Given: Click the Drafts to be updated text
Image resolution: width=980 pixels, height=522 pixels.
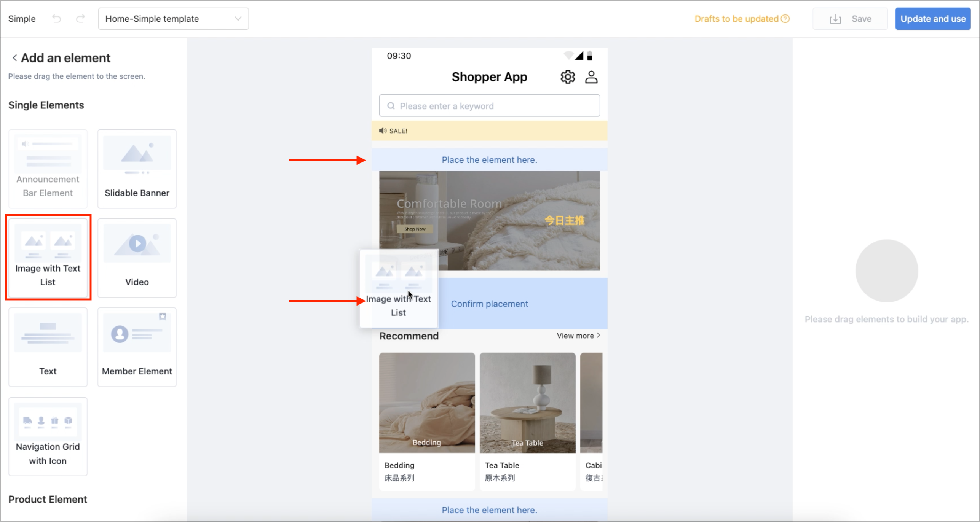Looking at the screenshot, I should pyautogui.click(x=736, y=19).
